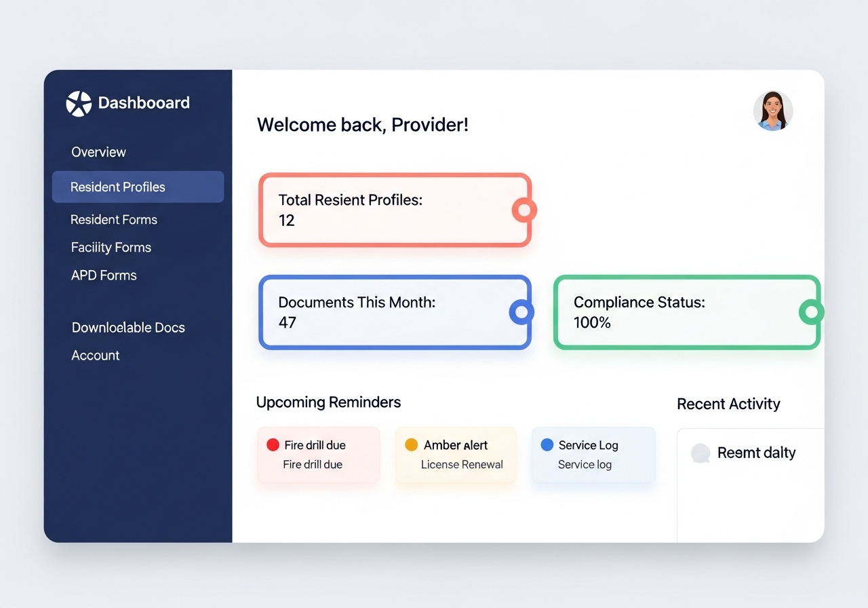Go to Overview in the sidebar
This screenshot has height=608, width=868.
(x=99, y=152)
